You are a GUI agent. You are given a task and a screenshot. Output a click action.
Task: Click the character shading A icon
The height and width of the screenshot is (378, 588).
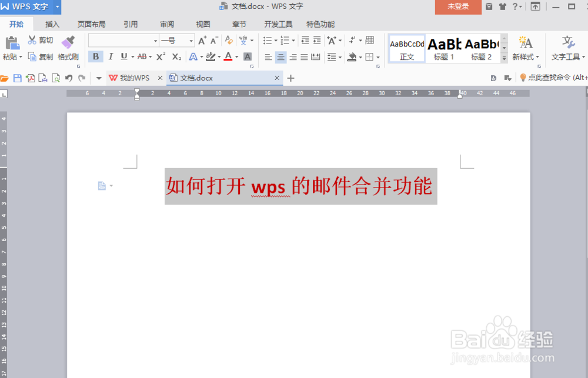tap(248, 56)
